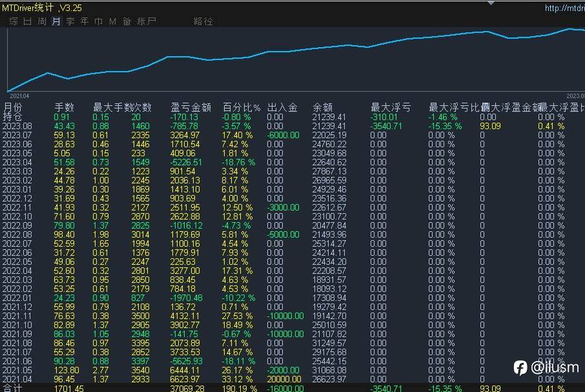Click the total profit 37069.28
585x392 pixels.
click(187, 388)
